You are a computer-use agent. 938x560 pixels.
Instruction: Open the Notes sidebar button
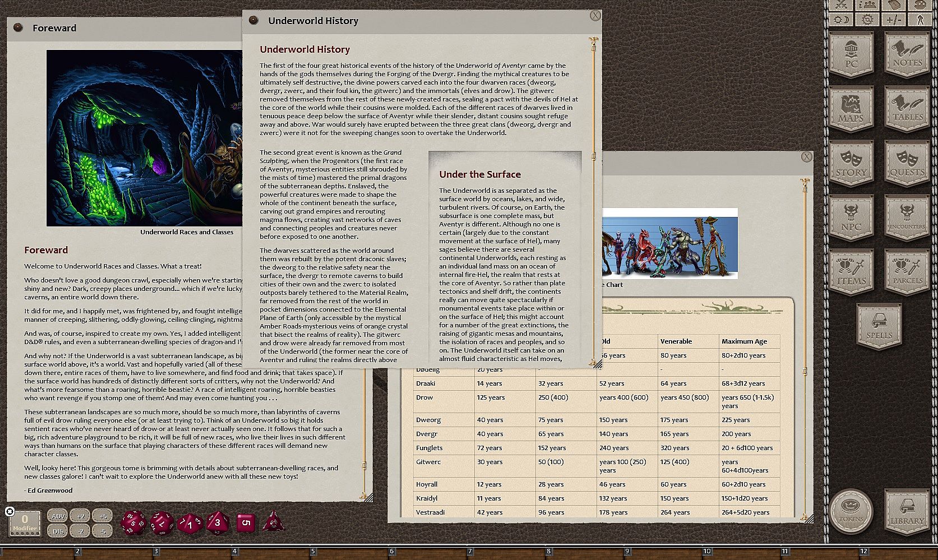click(x=907, y=54)
